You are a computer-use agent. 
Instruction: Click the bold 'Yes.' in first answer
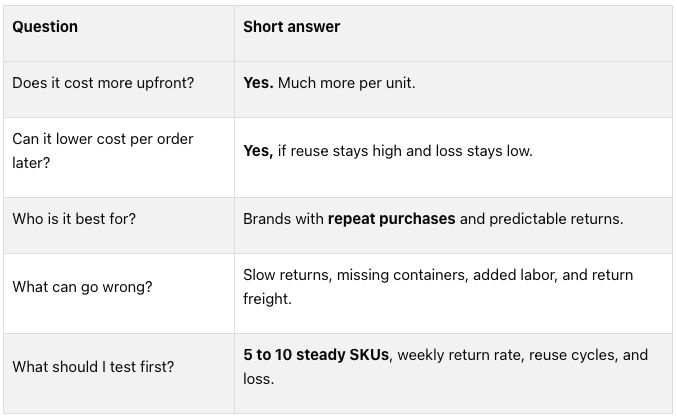point(258,83)
